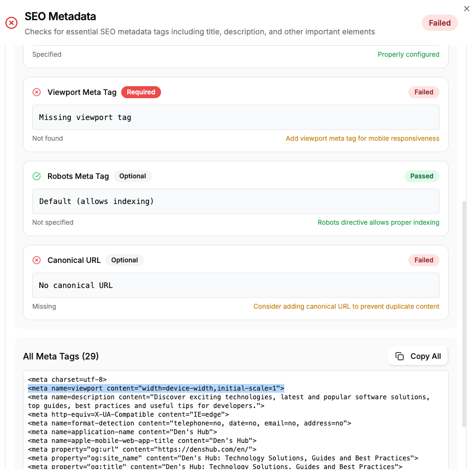Screen dimensions: 476x474
Task: Click the Viewport Meta Tag failed icon
Action: tap(37, 92)
